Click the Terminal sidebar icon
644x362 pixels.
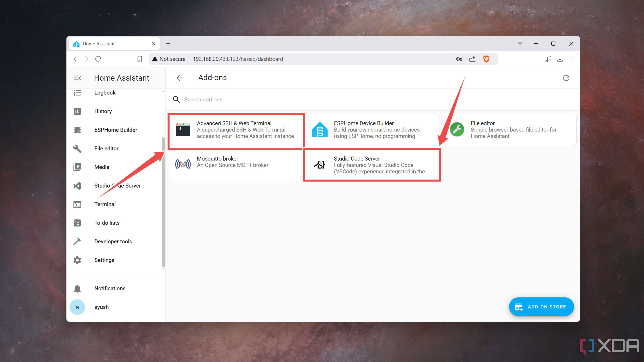click(x=77, y=204)
